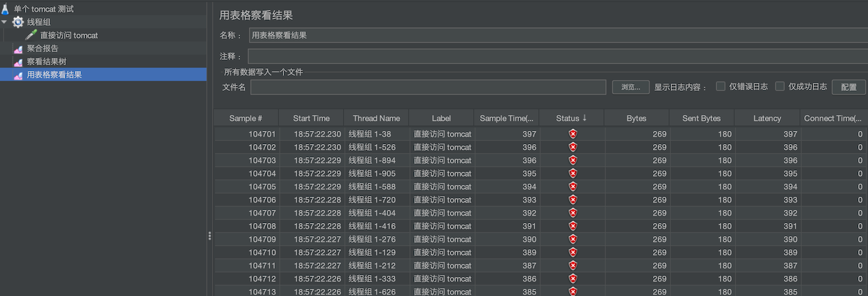
Task: Select 聚合报告 in the tree
Action: pos(43,49)
